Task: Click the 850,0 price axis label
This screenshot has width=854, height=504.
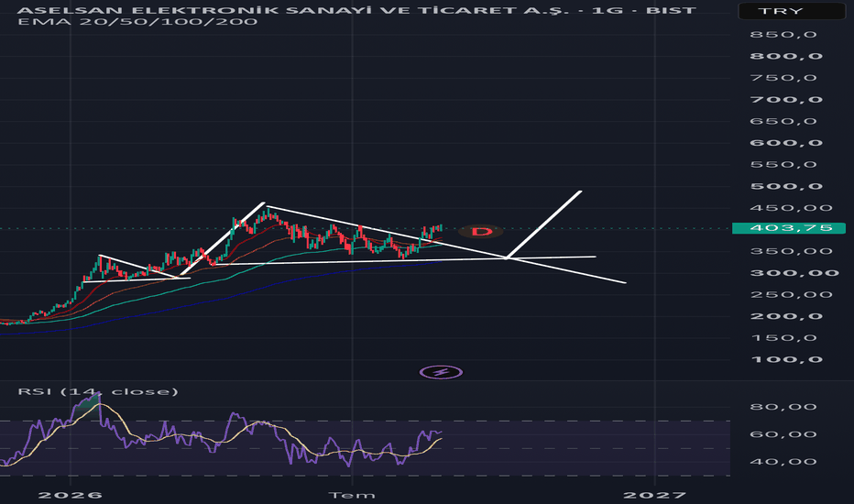Action: pos(783,34)
